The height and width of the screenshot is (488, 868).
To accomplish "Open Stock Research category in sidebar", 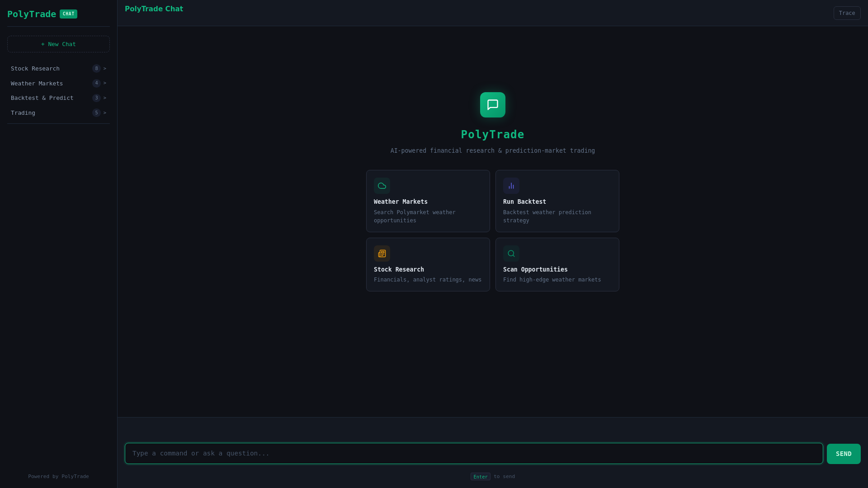I will [x=58, y=69].
